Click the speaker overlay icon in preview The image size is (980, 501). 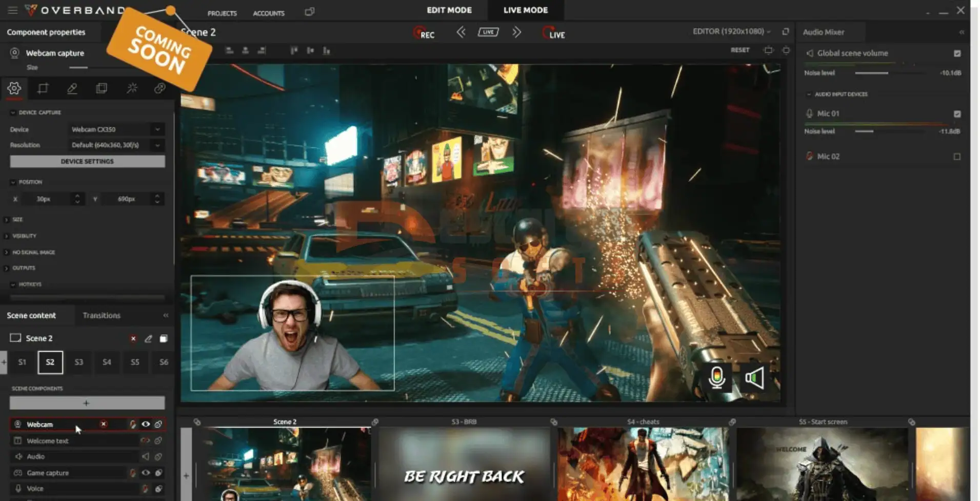(x=754, y=378)
